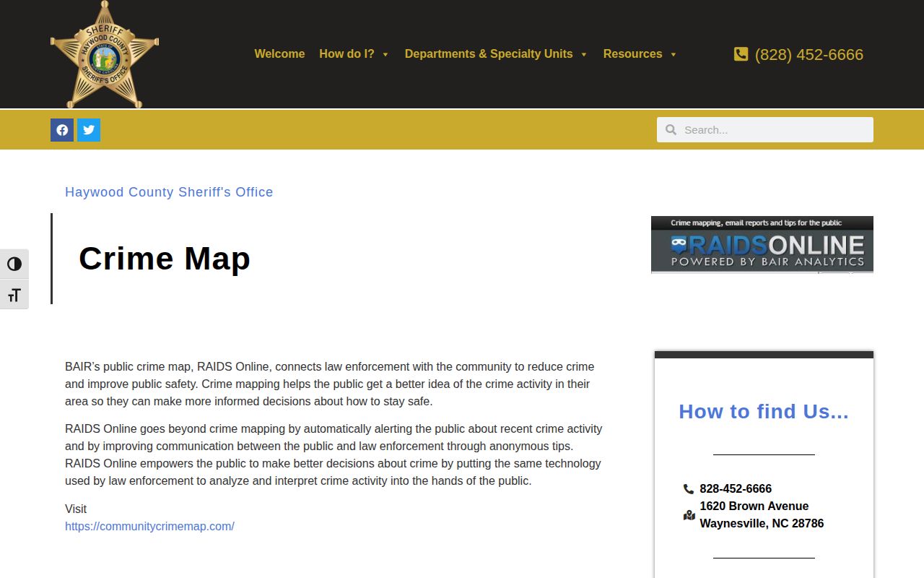Open the Resources menu

coord(632,54)
